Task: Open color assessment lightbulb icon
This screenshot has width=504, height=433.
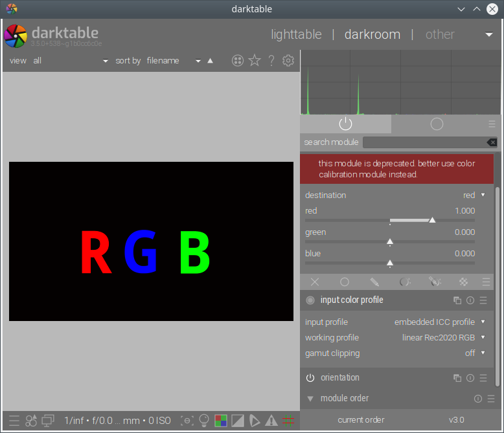Action: [204, 421]
